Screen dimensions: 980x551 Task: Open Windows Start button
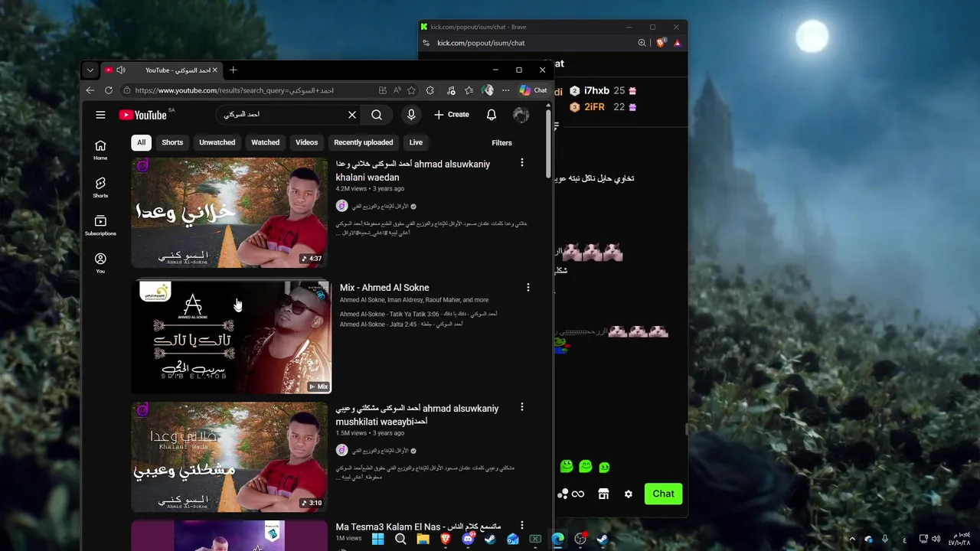(378, 539)
